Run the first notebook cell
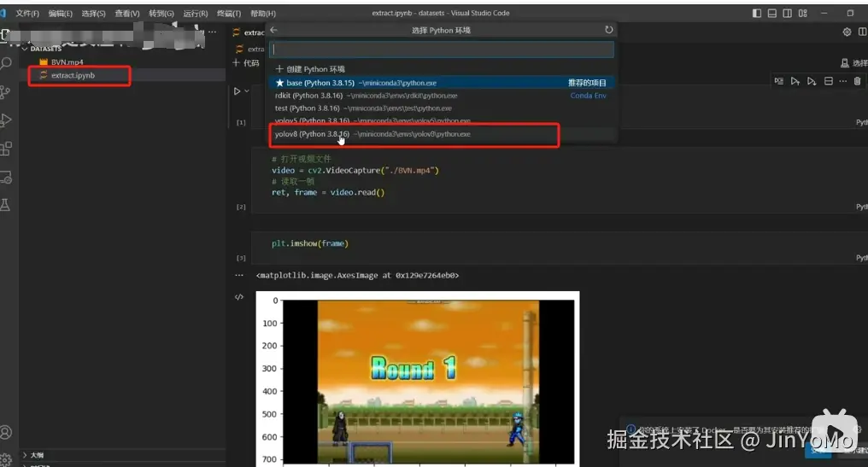This screenshot has width=868, height=467. pos(237,91)
